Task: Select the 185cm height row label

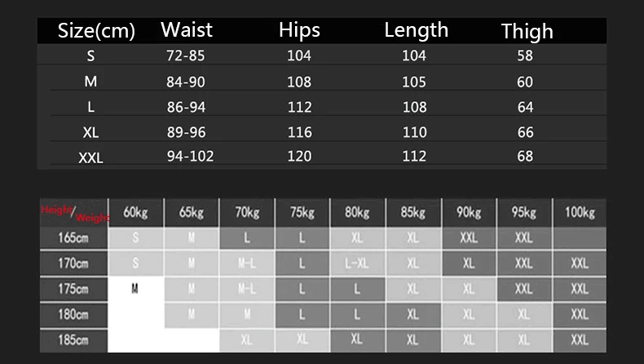Action: pos(73,340)
